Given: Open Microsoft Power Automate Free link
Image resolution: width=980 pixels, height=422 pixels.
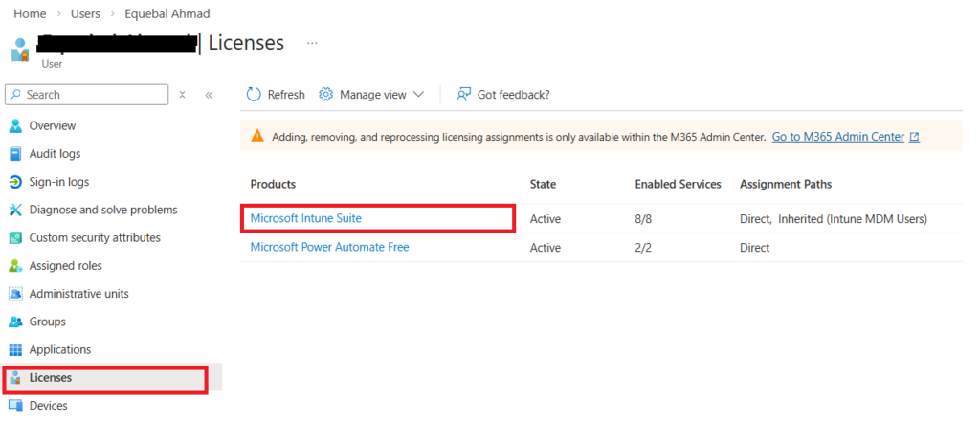Looking at the screenshot, I should (x=329, y=247).
